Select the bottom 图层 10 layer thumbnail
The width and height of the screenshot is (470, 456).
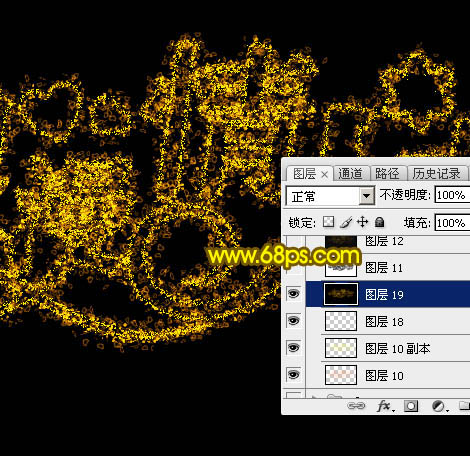click(x=341, y=375)
